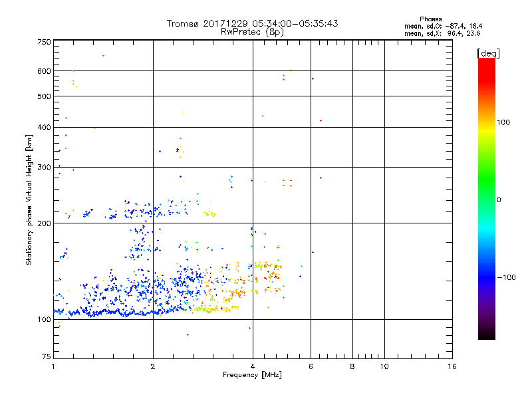
Task: Click the y-axis label '600'
Action: (44, 71)
